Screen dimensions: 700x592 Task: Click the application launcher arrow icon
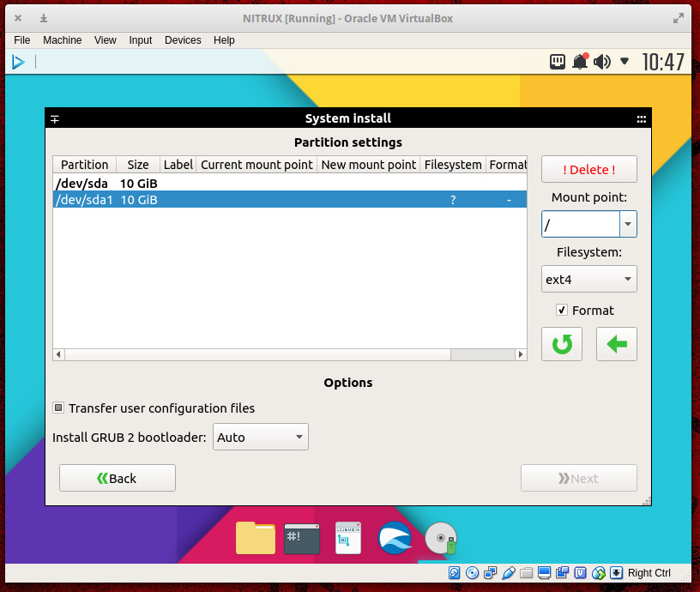[x=17, y=62]
